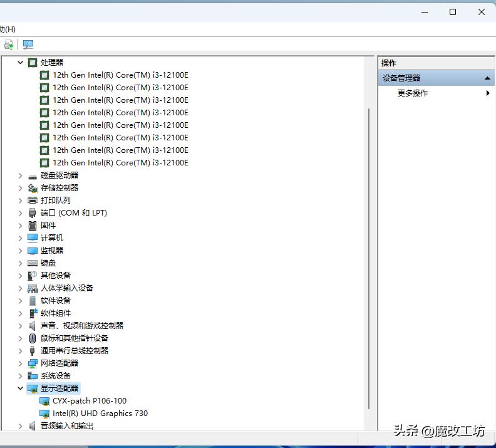
Task: Click the 打印队列 printer icon
Action: [33, 201]
